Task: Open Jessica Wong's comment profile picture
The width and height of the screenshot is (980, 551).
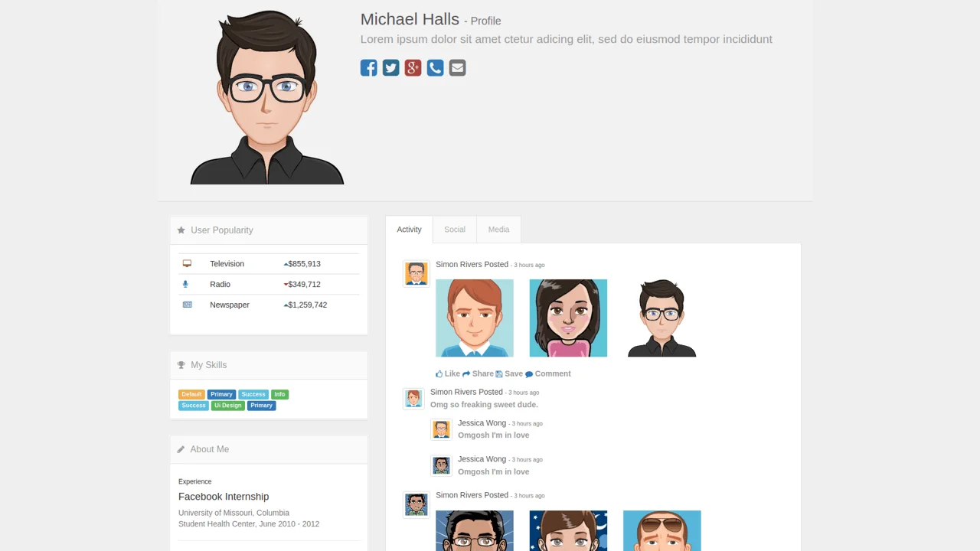Action: pos(441,429)
